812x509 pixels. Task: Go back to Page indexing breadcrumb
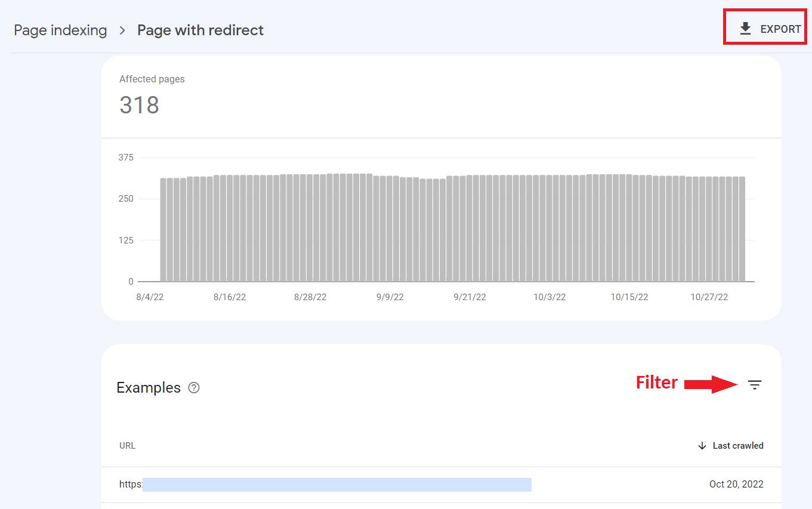tap(60, 30)
